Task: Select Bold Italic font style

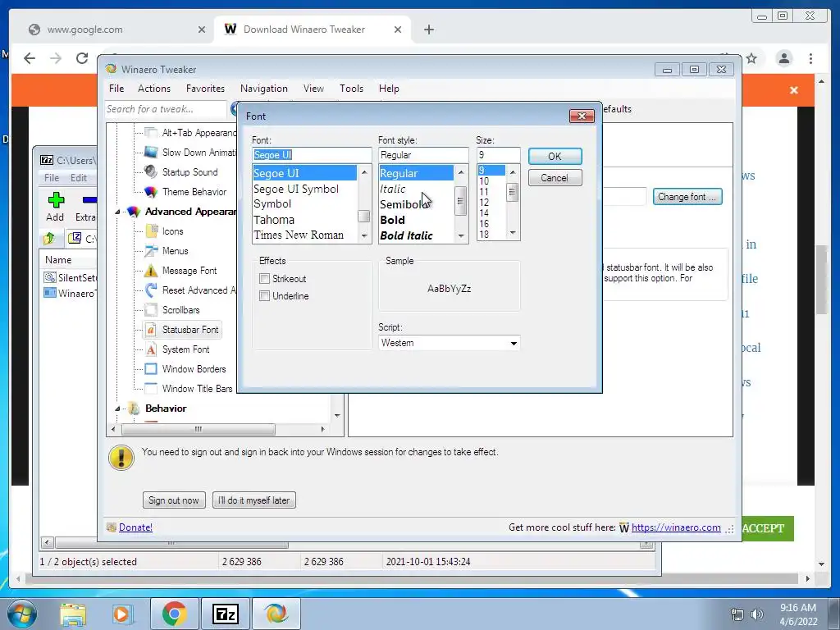Action: (406, 235)
